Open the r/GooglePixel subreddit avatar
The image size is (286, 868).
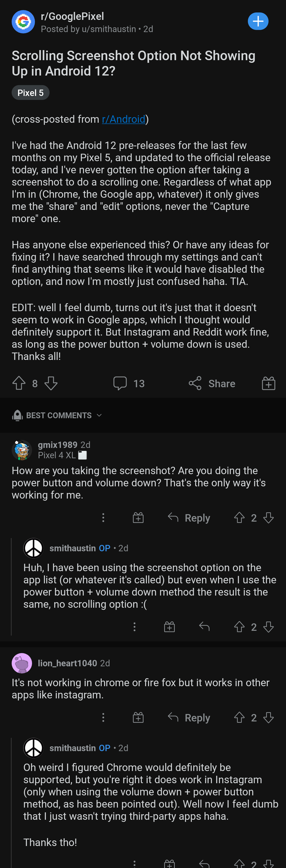(x=23, y=22)
